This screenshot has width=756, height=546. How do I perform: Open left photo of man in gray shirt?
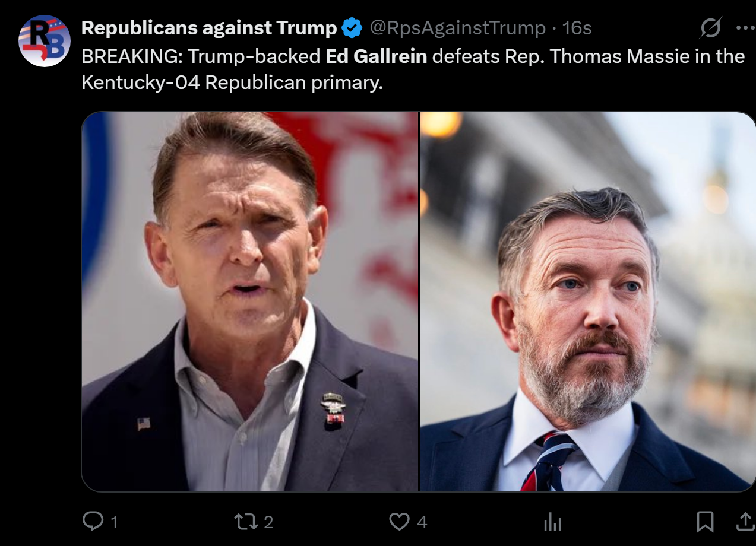click(249, 301)
